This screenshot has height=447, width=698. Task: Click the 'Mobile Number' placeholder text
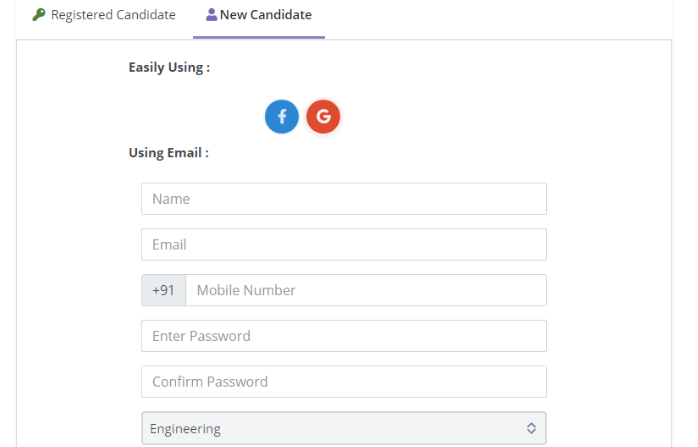(x=246, y=291)
